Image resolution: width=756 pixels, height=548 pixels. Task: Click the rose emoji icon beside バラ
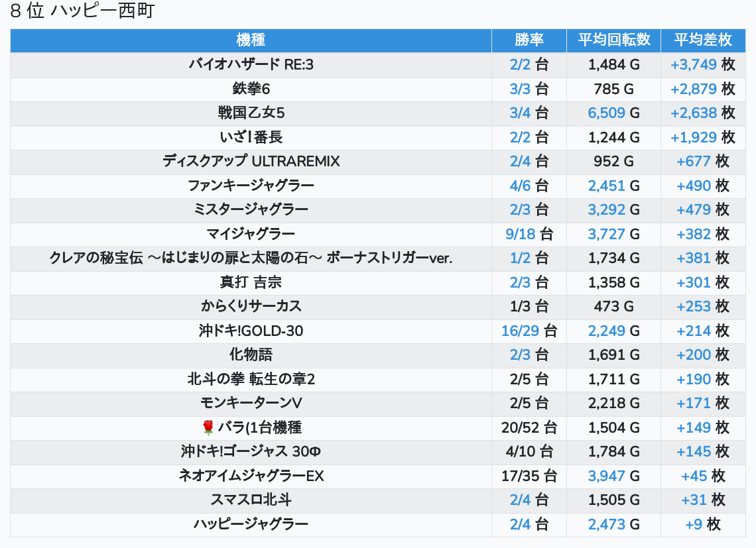point(208,427)
